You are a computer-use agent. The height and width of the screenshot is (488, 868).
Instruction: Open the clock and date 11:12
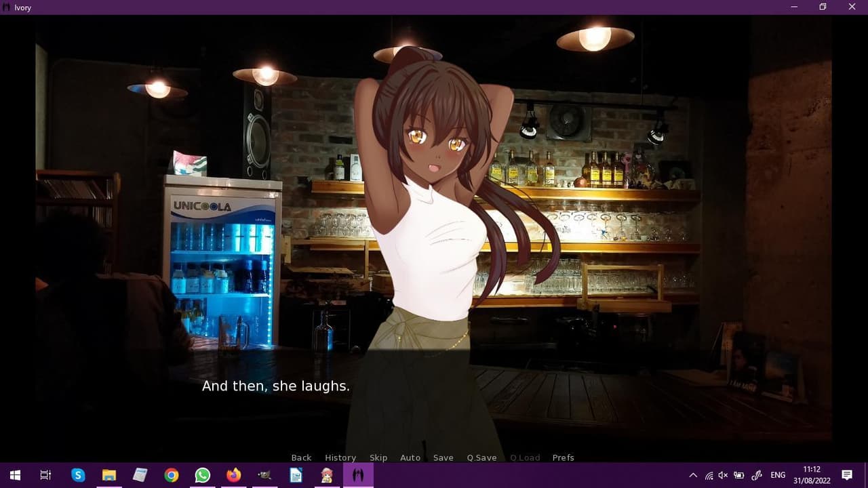click(x=811, y=475)
